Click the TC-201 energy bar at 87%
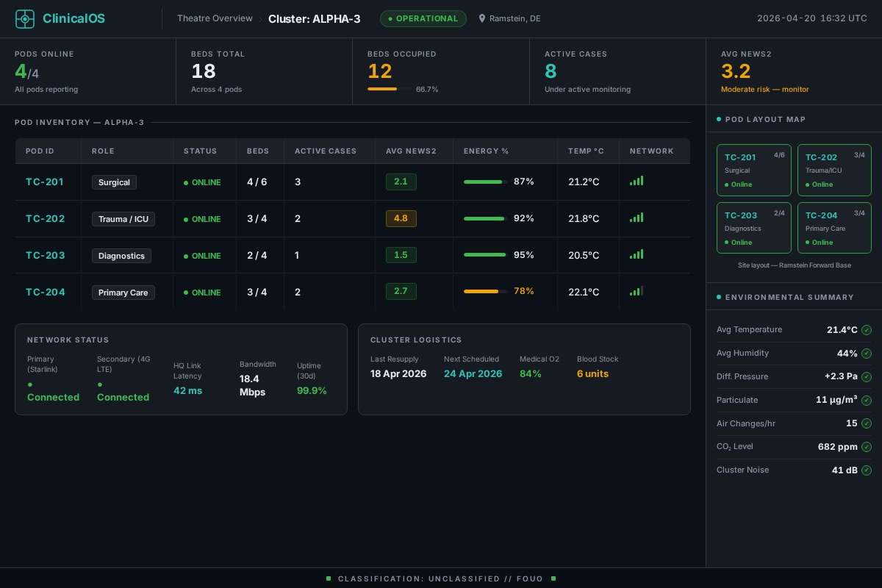Image resolution: width=882 pixels, height=588 pixels. (x=486, y=182)
